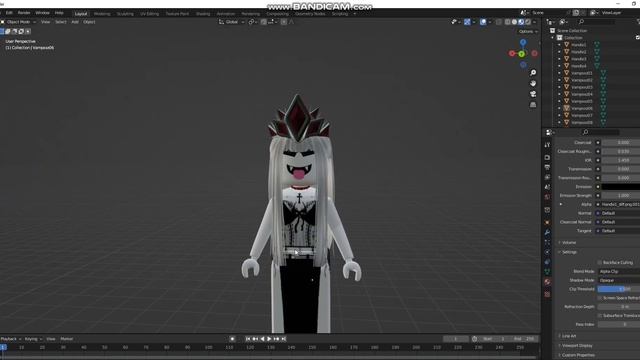The width and height of the screenshot is (640, 360).
Task: Switch orthographic/perspective grid icon
Action: (x=533, y=104)
